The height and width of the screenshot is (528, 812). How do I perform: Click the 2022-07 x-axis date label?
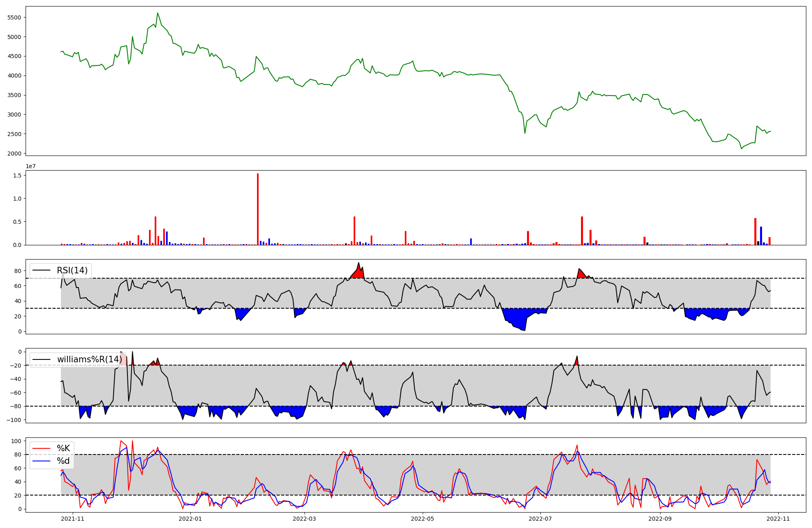pyautogui.click(x=541, y=519)
